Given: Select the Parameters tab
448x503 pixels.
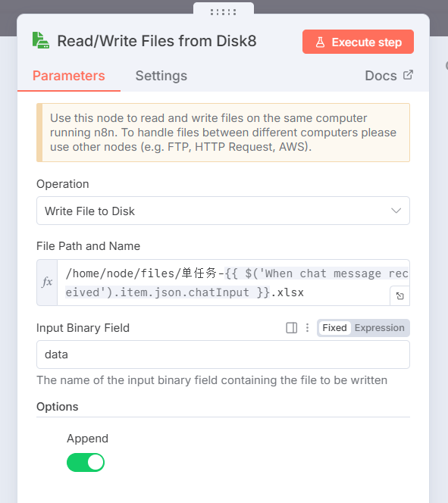Looking at the screenshot, I should (x=69, y=76).
